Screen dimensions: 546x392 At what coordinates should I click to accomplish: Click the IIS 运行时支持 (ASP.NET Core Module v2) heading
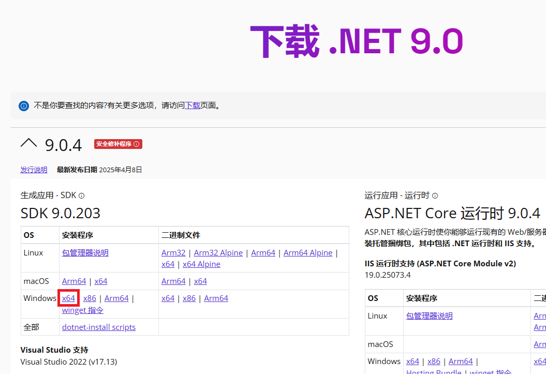pos(440,264)
